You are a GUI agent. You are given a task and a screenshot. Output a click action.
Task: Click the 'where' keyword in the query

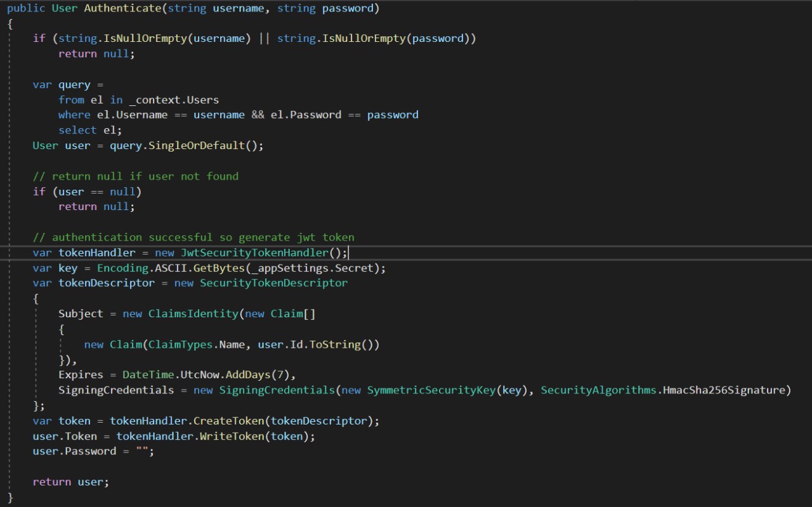[74, 115]
